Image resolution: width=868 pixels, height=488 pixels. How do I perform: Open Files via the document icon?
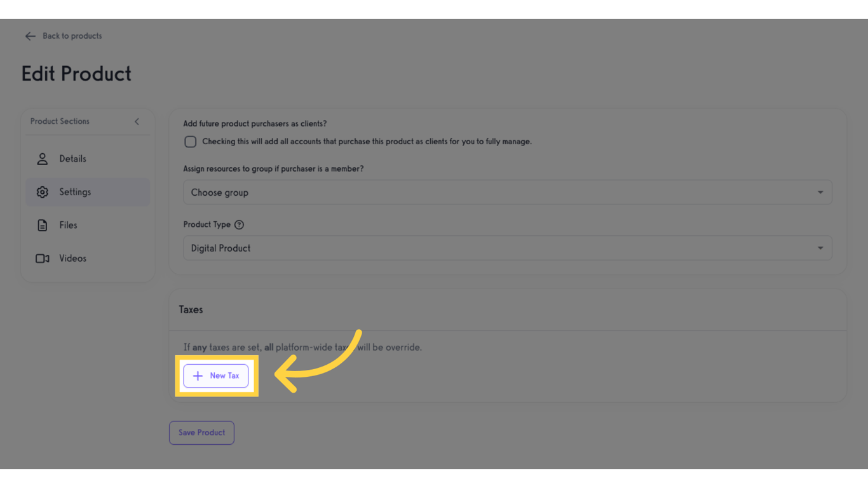tap(42, 224)
